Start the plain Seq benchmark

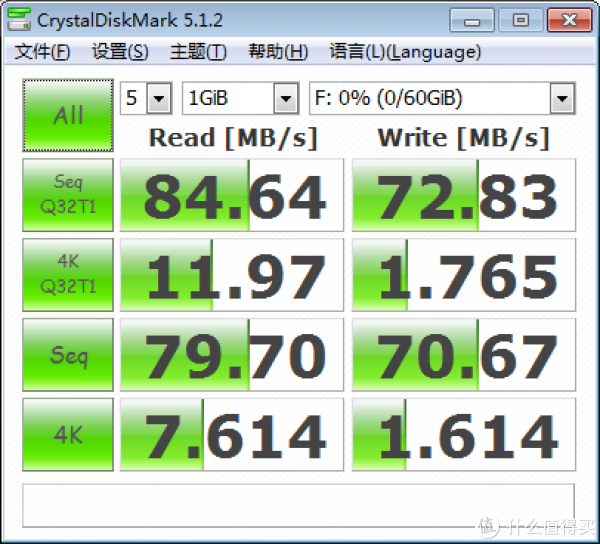click(68, 355)
